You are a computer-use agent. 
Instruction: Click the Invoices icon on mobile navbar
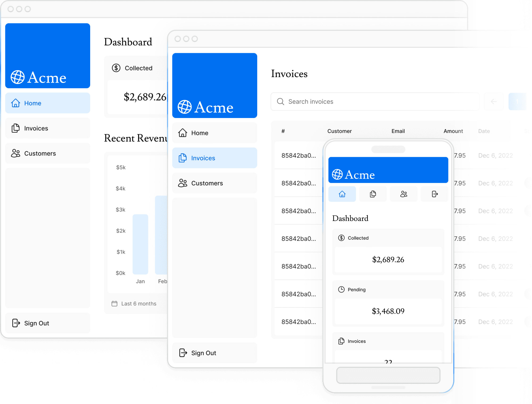373,194
